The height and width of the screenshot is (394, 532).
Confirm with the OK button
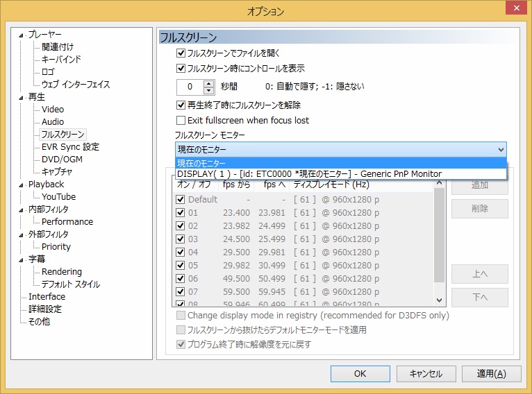pyautogui.click(x=360, y=374)
